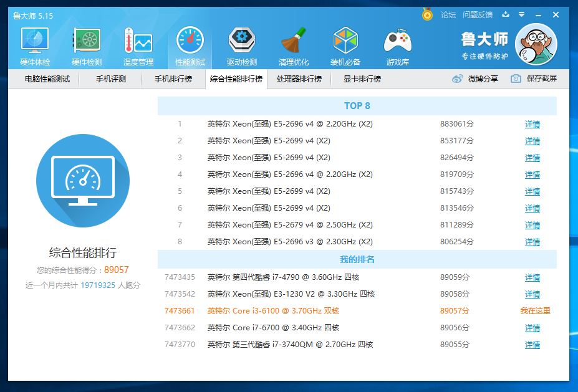
Task: Share via the 微博分享 Weibo icon
Action: click(456, 79)
